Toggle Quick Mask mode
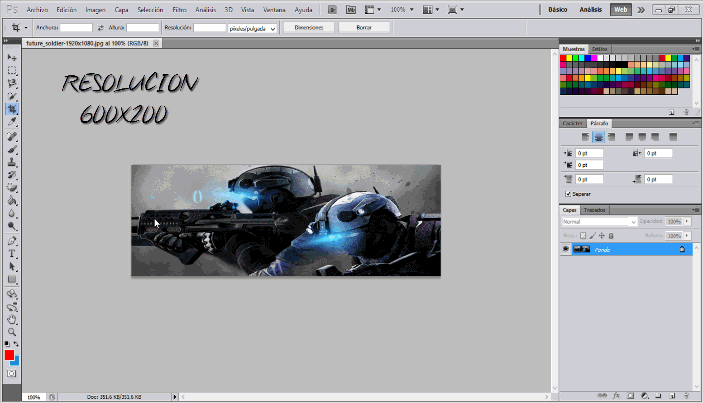The height and width of the screenshot is (403, 703). click(x=12, y=373)
